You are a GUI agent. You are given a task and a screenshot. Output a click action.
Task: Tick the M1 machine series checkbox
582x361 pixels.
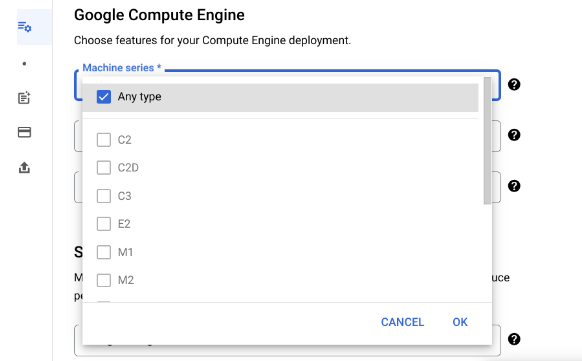(x=104, y=252)
